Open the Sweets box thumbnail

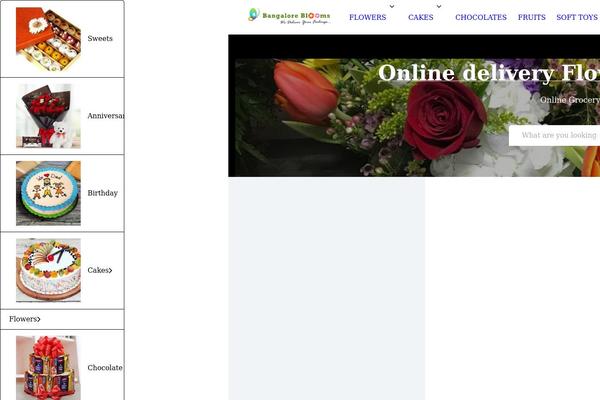tap(48, 39)
